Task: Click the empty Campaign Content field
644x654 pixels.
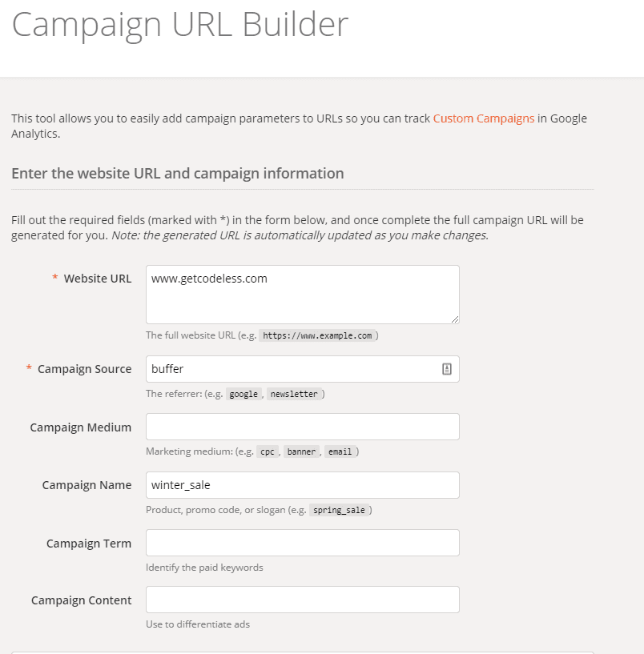Action: (302, 599)
